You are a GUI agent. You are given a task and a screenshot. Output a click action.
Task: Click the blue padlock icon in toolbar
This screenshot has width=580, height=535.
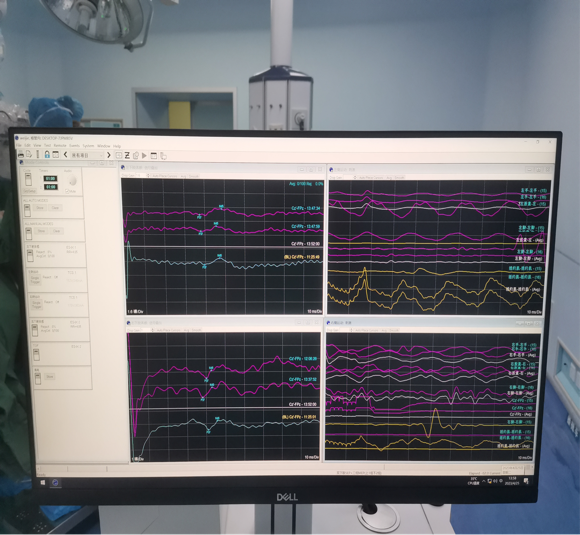(x=47, y=154)
